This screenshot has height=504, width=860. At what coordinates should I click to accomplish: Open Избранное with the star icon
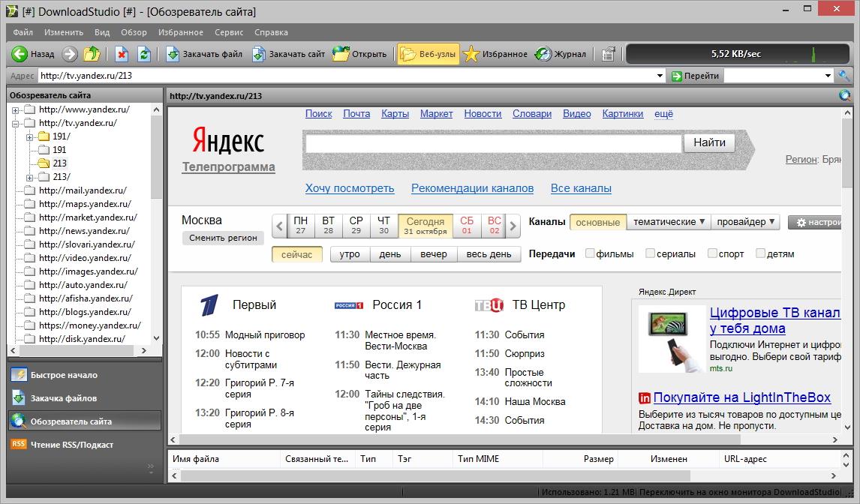471,54
